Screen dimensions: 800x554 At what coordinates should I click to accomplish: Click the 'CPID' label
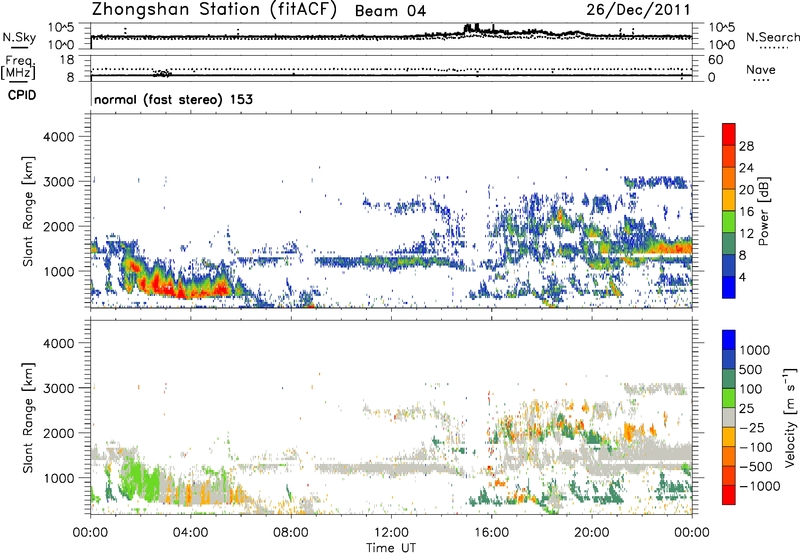(22, 95)
